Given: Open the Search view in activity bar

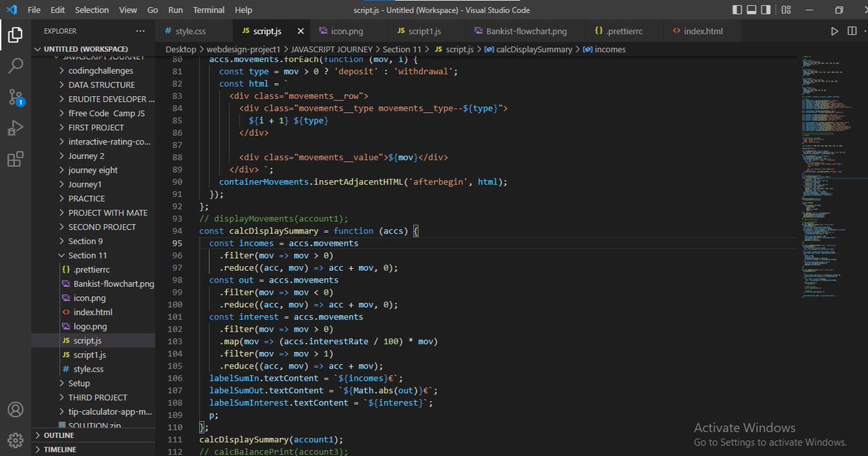Looking at the screenshot, I should (15, 66).
